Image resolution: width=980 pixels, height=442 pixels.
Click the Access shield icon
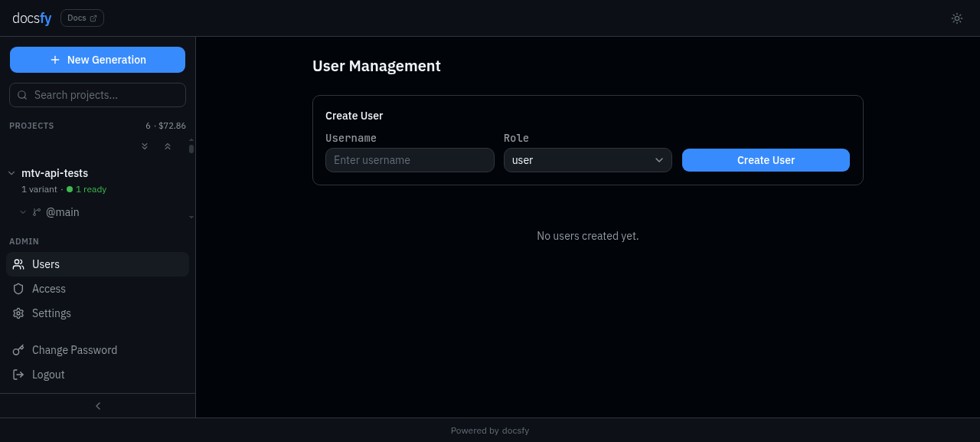[x=18, y=289]
